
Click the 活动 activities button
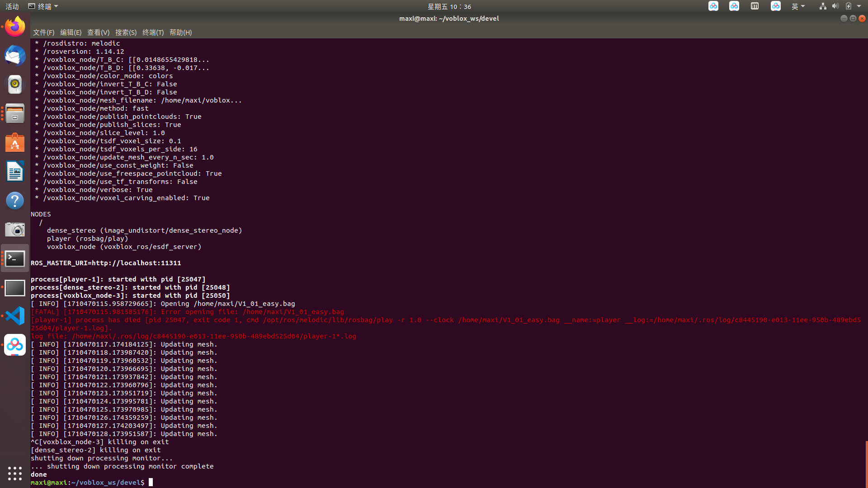12,6
